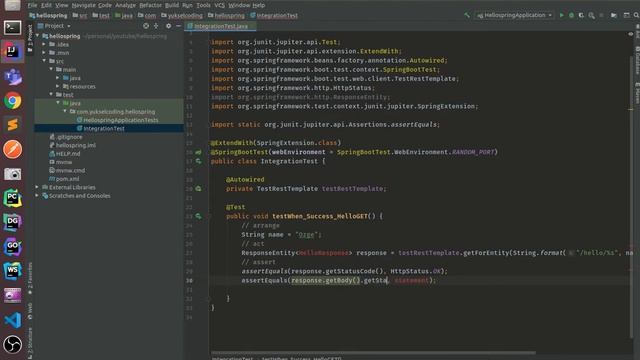The height and width of the screenshot is (360, 640).
Task: Click the IntelliJ IDEA icon in dock
Action: click(x=12, y=51)
